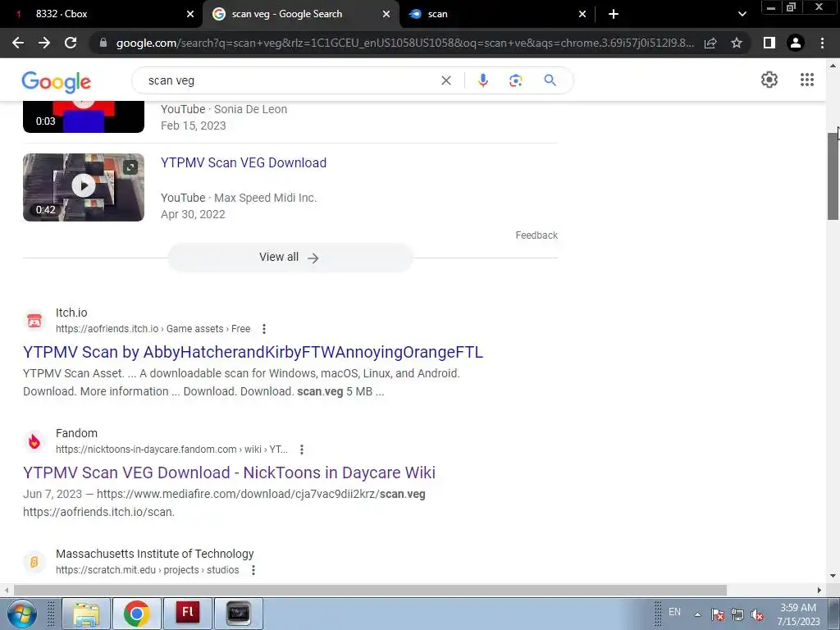Click the Max Speed Midi Inc. channel text
840x630 pixels.
coord(265,198)
